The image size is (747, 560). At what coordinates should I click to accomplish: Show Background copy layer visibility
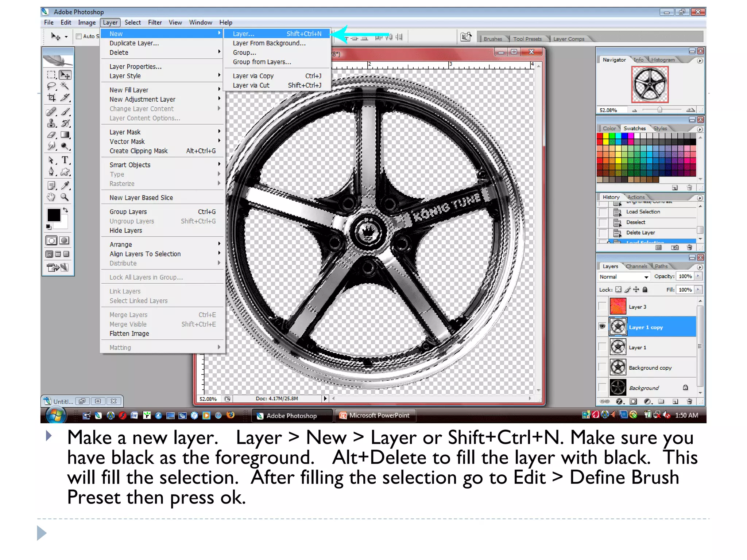[x=602, y=367]
